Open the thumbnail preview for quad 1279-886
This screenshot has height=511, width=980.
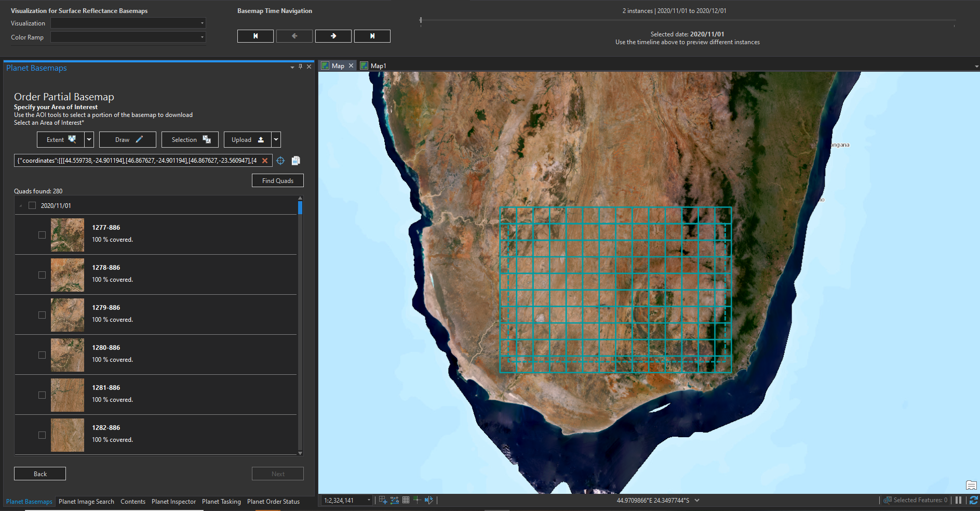[67, 315]
